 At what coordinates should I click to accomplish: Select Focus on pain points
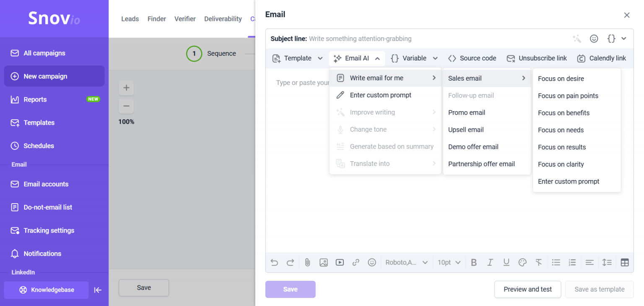(576, 96)
